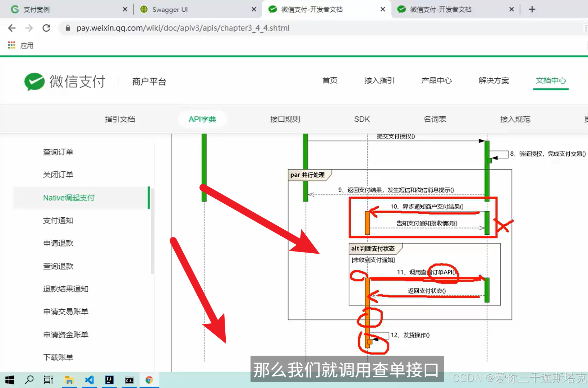Screen dimensions: 588x388
Task: Open 支付通知 in the sidebar
Action: [x=58, y=221]
